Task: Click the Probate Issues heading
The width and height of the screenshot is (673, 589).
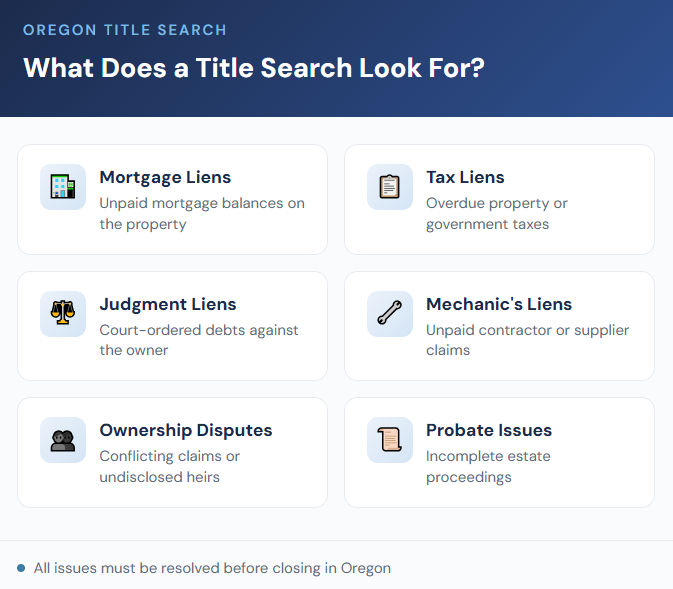Action: (x=489, y=430)
